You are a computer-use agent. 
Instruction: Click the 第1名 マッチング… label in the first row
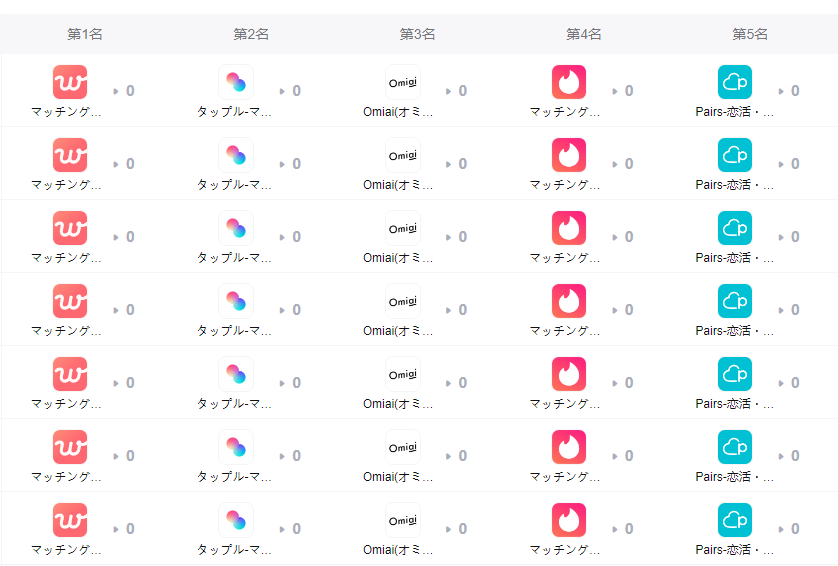tap(66, 112)
